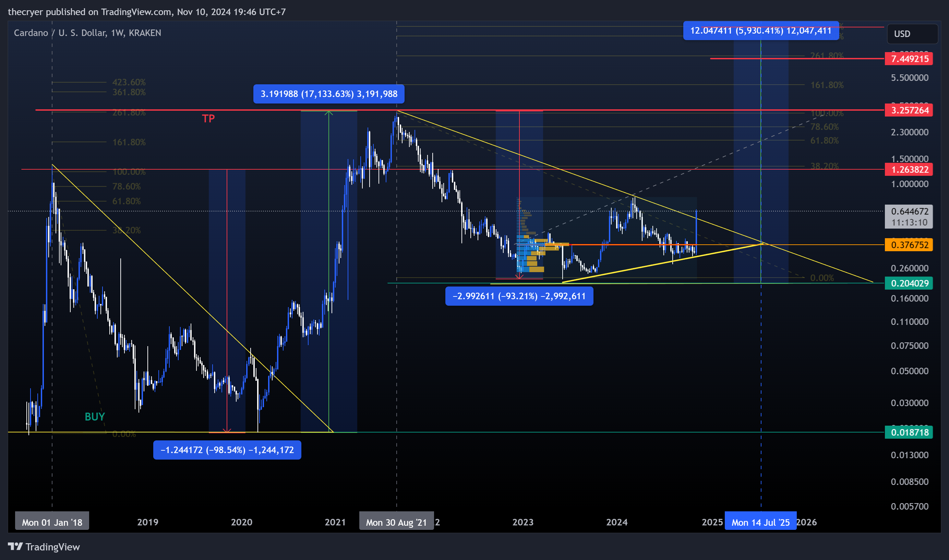The image size is (949, 560).
Task: Click the 0.005700 price axis value
Action: pyautogui.click(x=910, y=507)
